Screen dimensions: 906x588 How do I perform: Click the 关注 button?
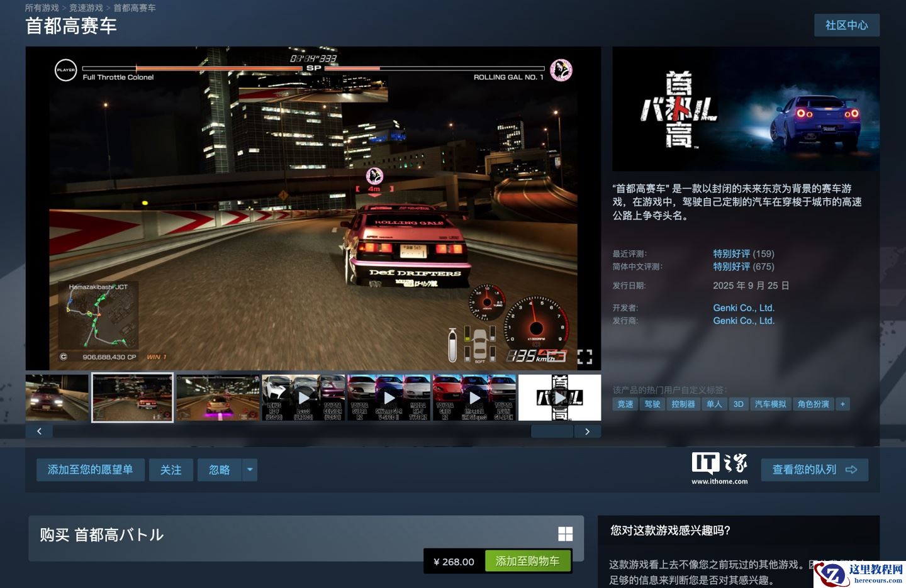[x=171, y=470]
